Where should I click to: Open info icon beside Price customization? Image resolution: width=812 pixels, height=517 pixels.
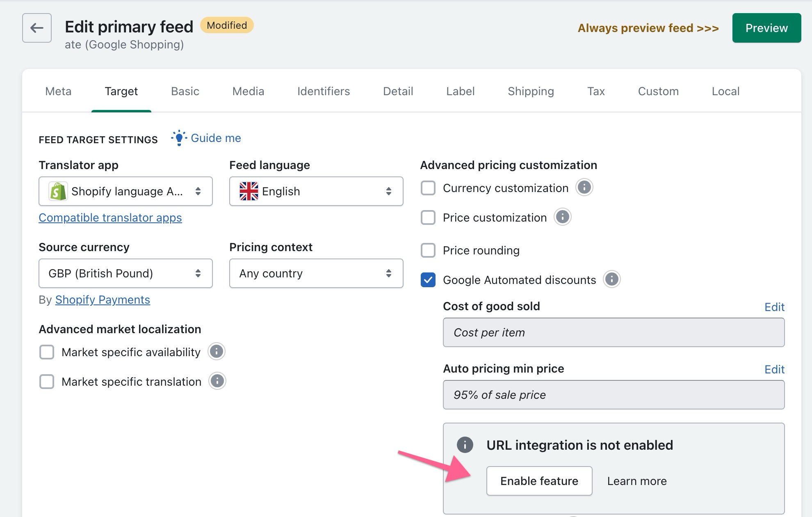(563, 217)
